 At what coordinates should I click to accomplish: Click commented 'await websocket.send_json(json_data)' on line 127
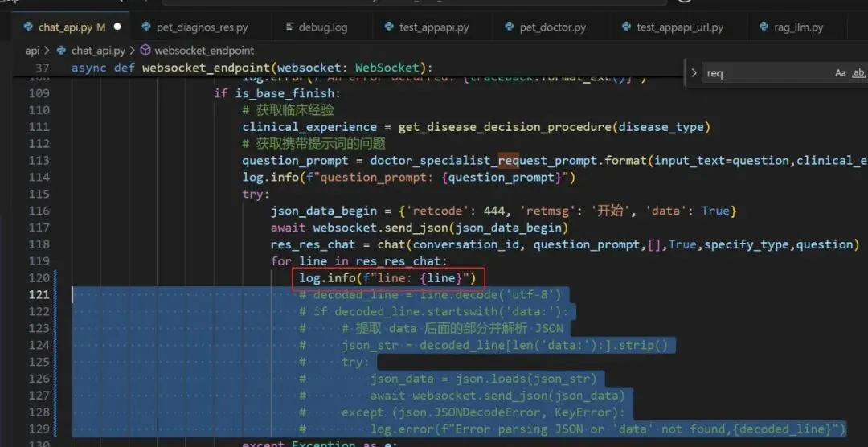(x=497, y=396)
